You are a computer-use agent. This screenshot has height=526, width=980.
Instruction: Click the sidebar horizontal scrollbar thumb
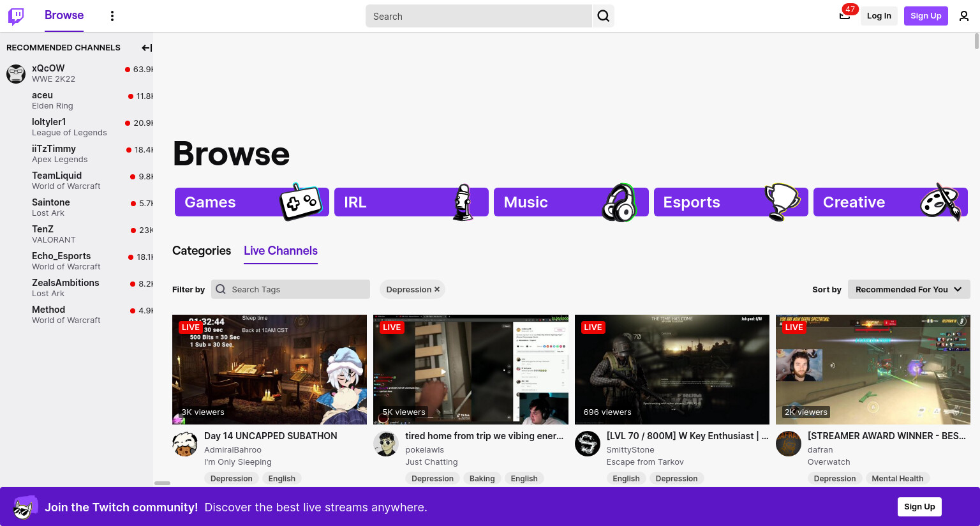click(x=162, y=483)
